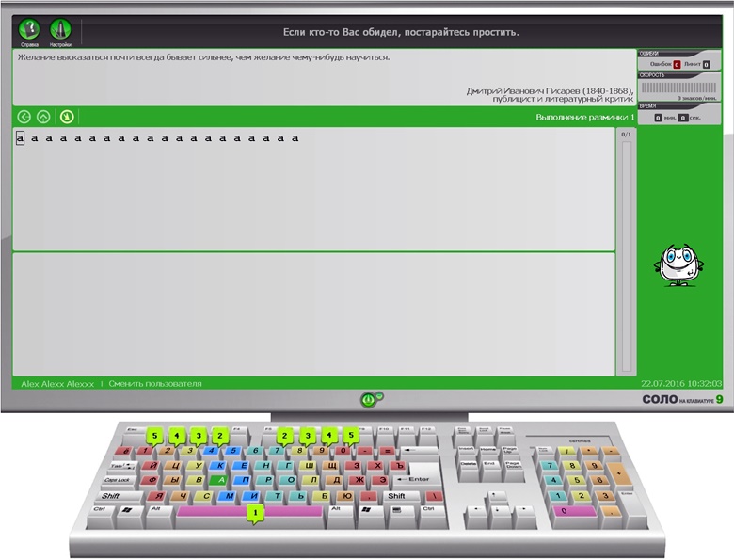734x560 pixels.
Task: Click the Сменить пользователя link
Action: click(x=155, y=384)
